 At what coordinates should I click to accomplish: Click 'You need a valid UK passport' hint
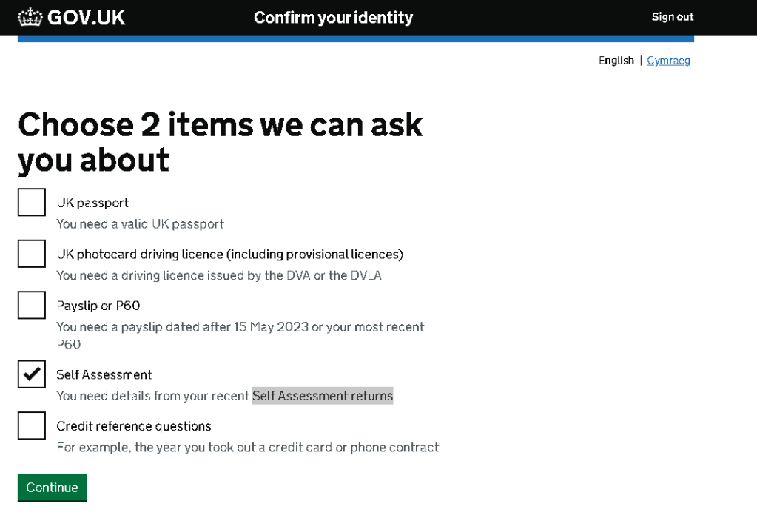(x=140, y=224)
